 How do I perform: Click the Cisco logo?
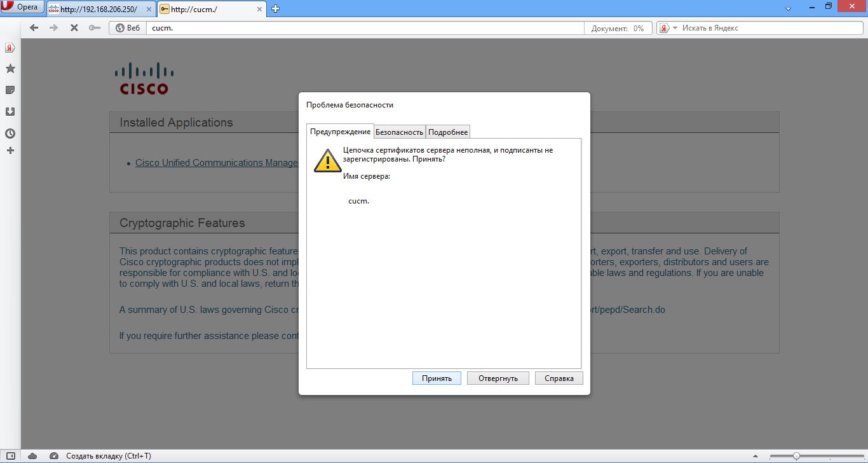144,79
